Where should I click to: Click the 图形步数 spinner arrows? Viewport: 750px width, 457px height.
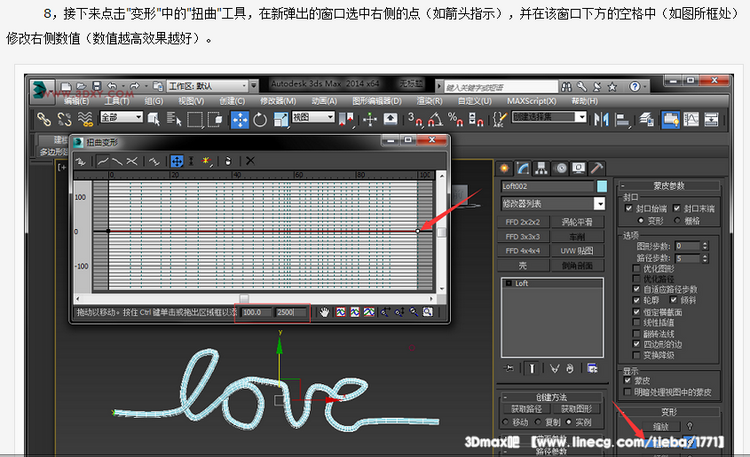(x=705, y=246)
